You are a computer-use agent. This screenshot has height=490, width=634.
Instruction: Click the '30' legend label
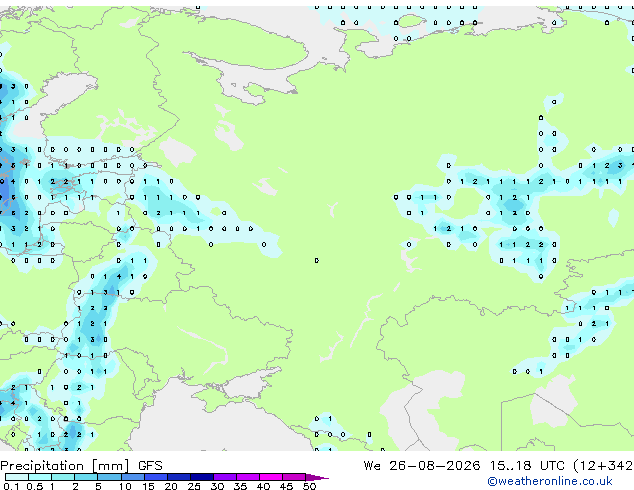217,486
